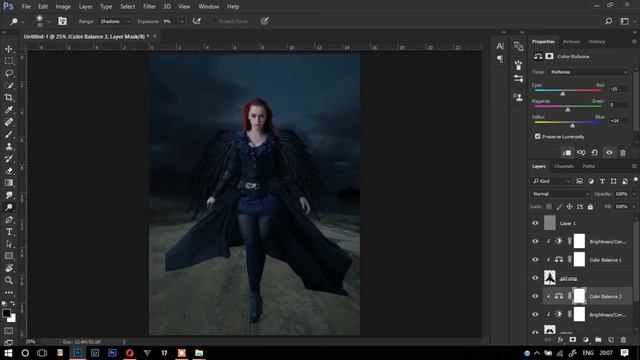
Task: Select the Horizontal Type tool
Action: pos(9,232)
